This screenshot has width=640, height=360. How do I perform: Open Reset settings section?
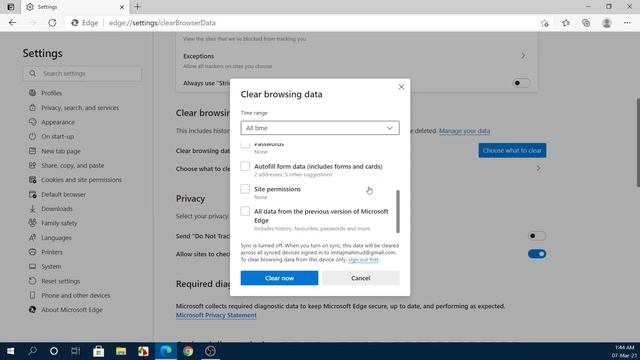tap(60, 281)
